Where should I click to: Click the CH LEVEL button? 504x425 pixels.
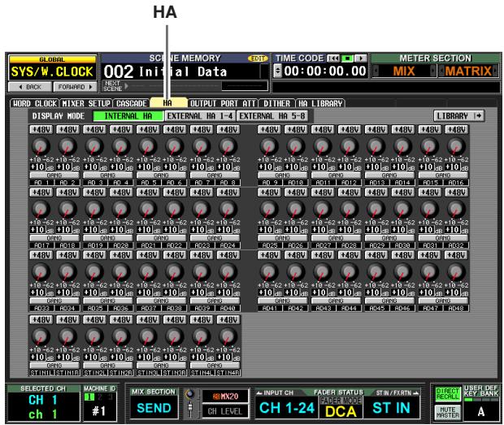[225, 411]
